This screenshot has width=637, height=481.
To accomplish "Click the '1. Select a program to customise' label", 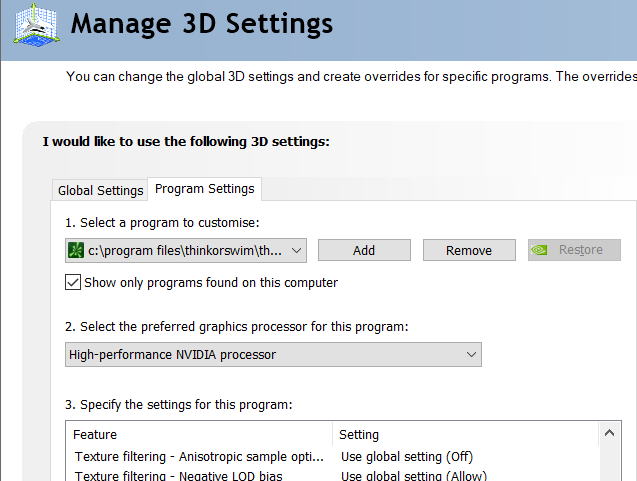I will click(x=162, y=223).
